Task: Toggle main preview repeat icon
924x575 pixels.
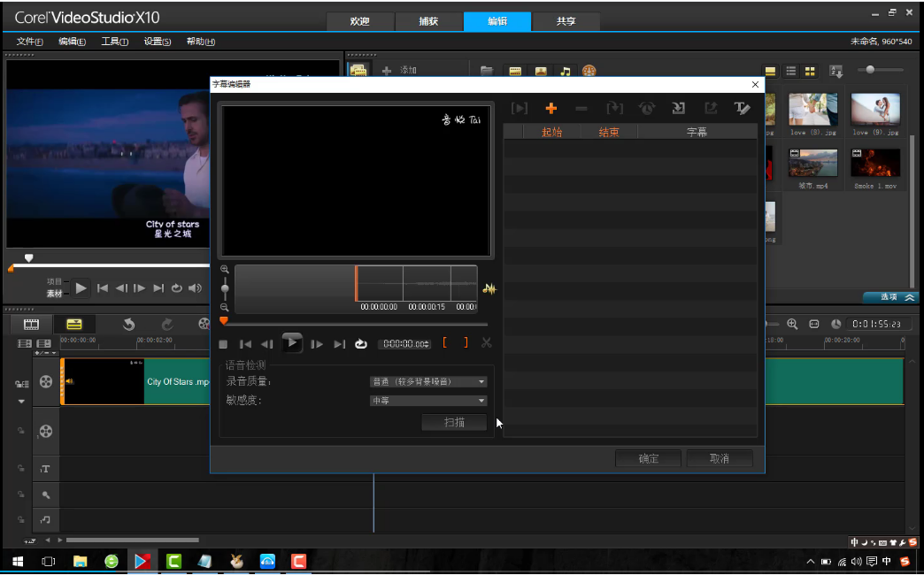Action: (176, 288)
